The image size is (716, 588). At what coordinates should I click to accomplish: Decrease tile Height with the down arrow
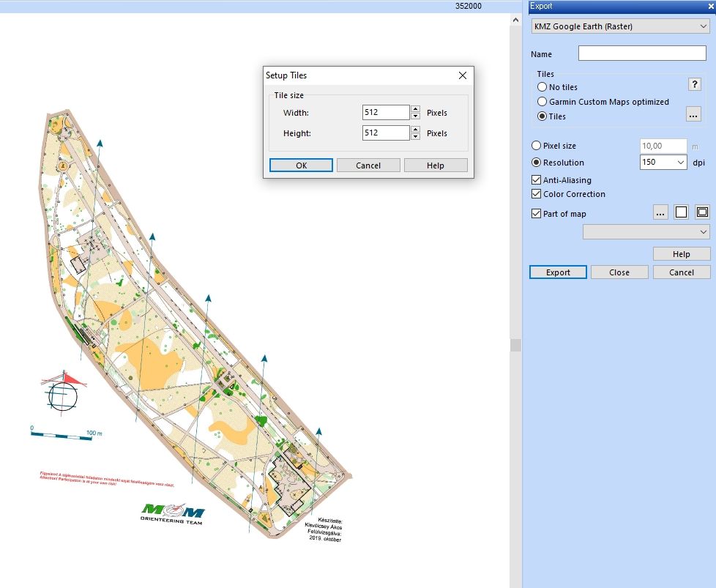click(416, 137)
